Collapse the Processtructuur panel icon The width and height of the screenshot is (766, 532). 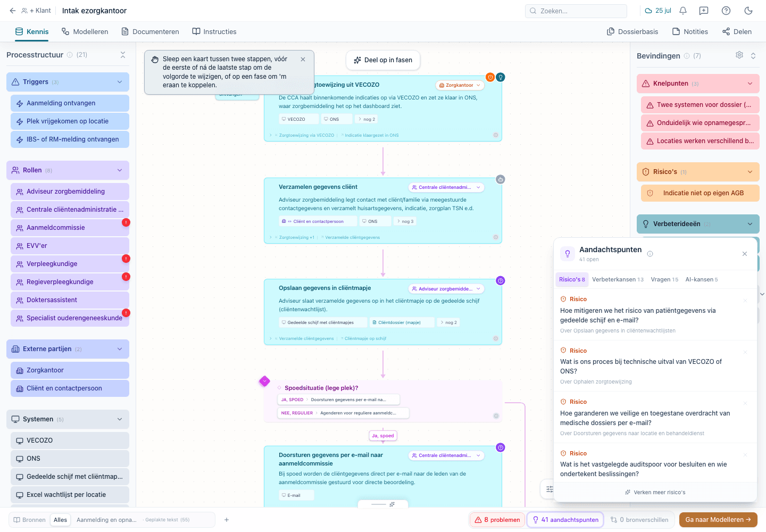pyautogui.click(x=123, y=55)
